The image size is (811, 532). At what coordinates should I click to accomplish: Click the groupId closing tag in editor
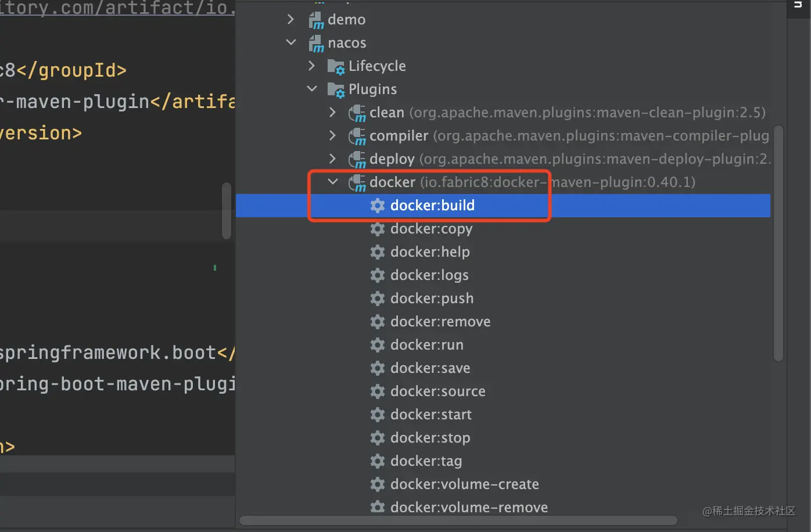point(71,70)
